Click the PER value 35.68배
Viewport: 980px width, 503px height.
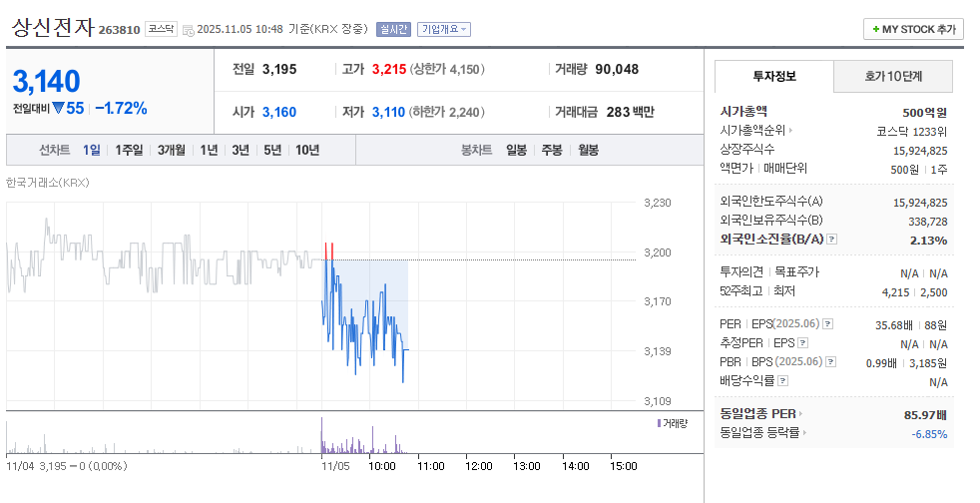(894, 325)
